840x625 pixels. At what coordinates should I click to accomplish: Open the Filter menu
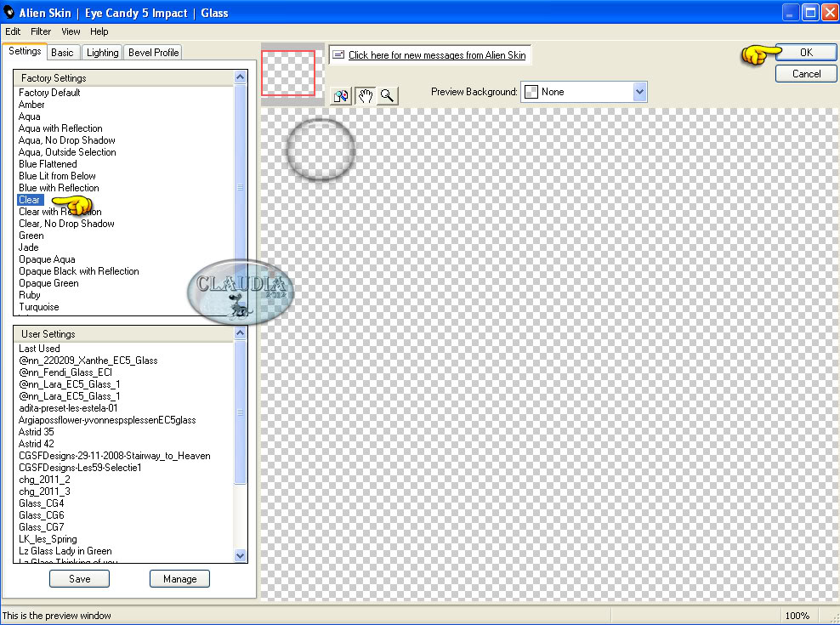tap(41, 31)
